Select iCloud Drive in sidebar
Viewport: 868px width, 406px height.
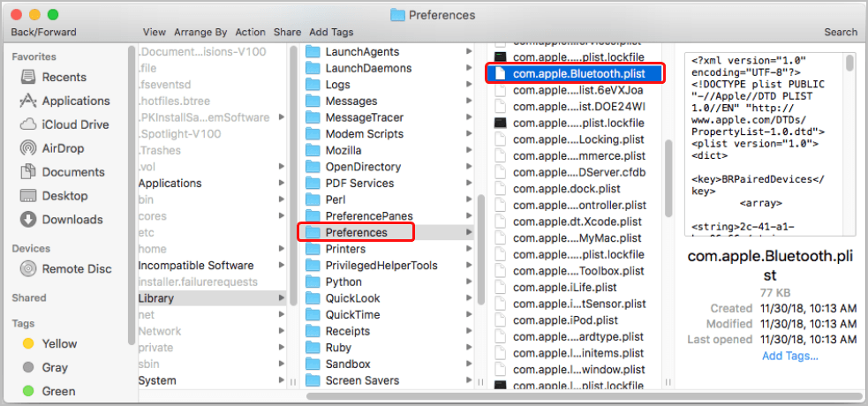tap(64, 124)
